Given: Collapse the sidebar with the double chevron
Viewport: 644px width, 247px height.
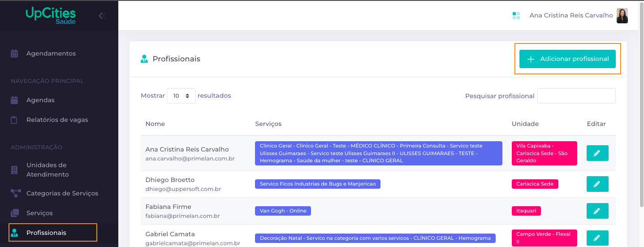Looking at the screenshot, I should 102,16.
